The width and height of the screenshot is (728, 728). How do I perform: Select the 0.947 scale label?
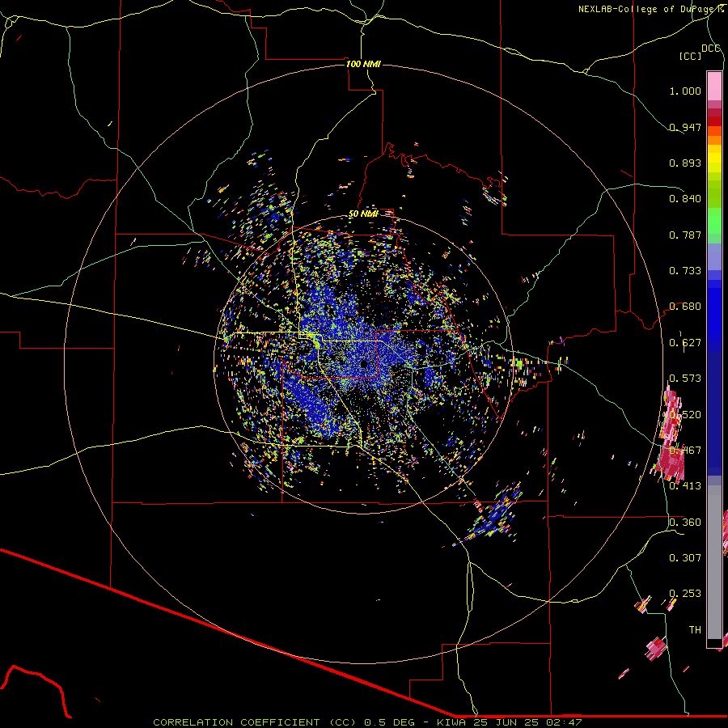tap(685, 127)
